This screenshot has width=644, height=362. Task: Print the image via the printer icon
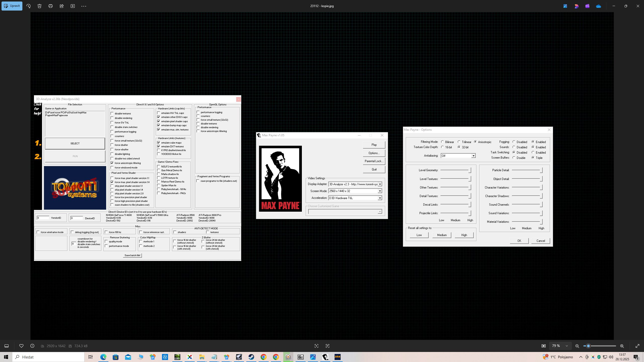(x=51, y=6)
